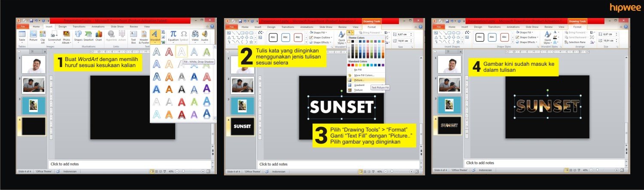Click Send Backward in right window ribbon
This screenshot has width=644, height=190.
point(576,37)
